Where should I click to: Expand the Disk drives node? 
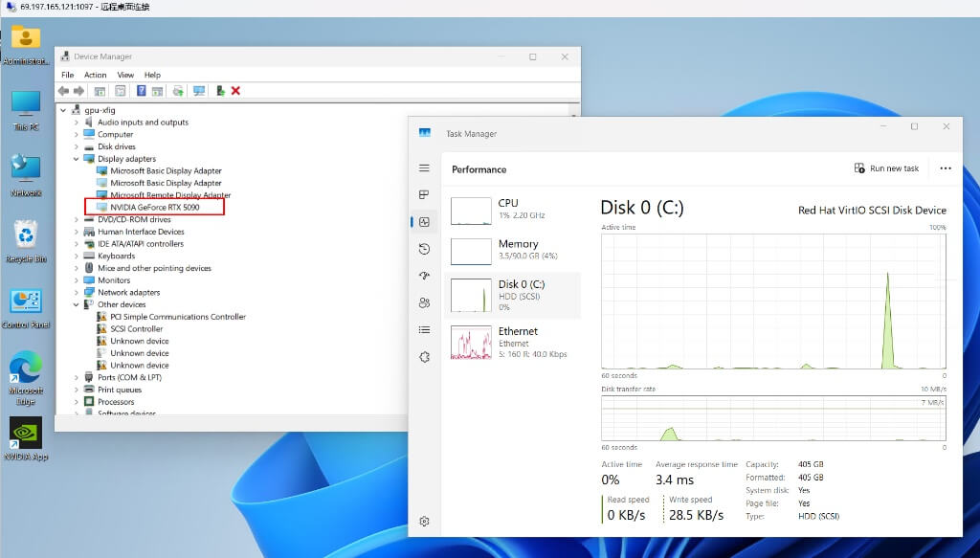tap(77, 146)
